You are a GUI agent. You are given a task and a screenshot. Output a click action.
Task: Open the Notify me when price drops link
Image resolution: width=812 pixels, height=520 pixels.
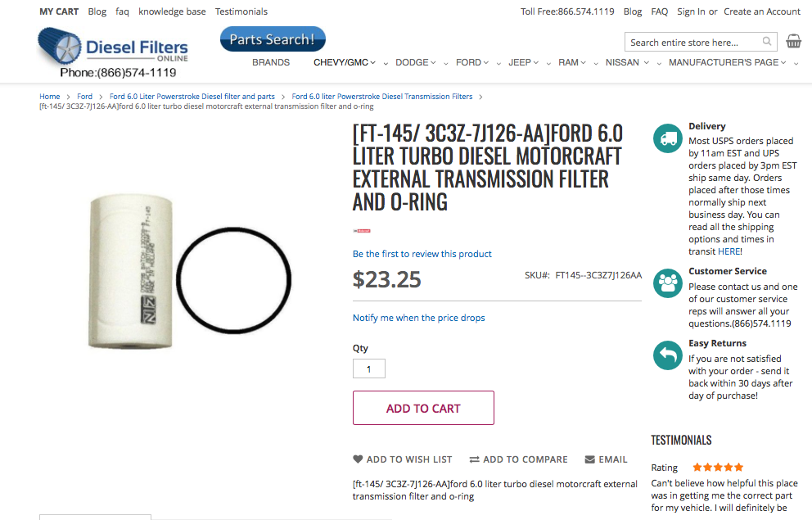pyautogui.click(x=418, y=318)
